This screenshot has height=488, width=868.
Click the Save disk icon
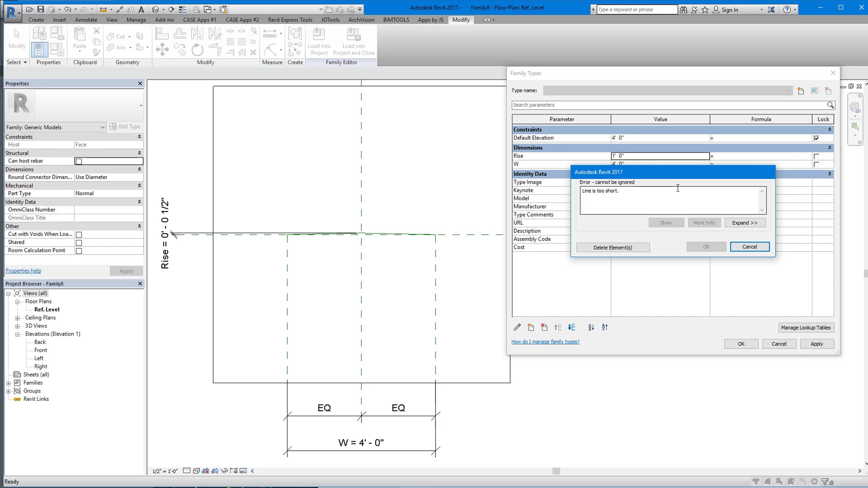tap(41, 9)
